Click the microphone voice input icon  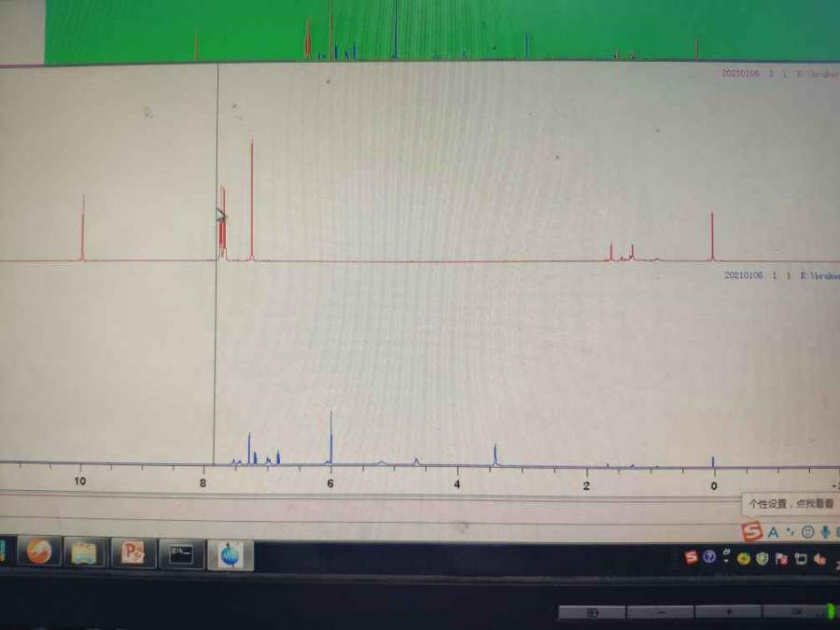pyautogui.click(x=826, y=531)
